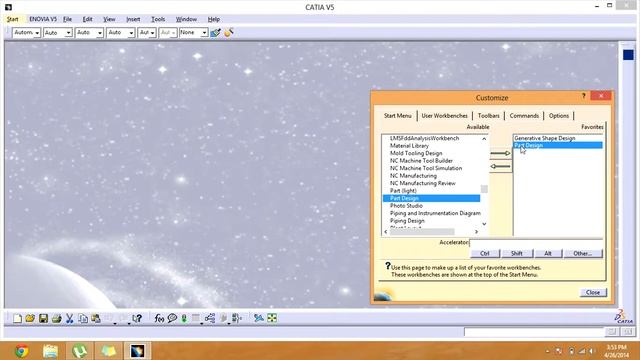The image size is (640, 360).
Task: Click the left arrow to remove from Favorites
Action: click(500, 166)
